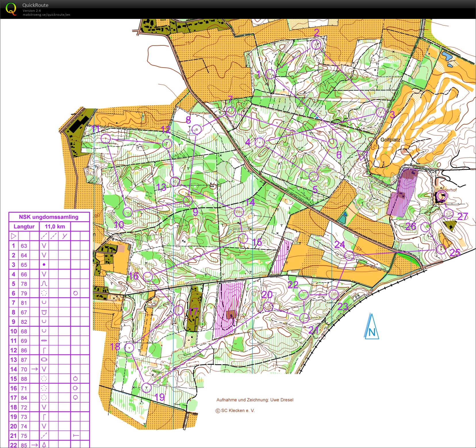Click the fence symbol in row 11
Screen dimensions: 476x448
click(x=44, y=341)
